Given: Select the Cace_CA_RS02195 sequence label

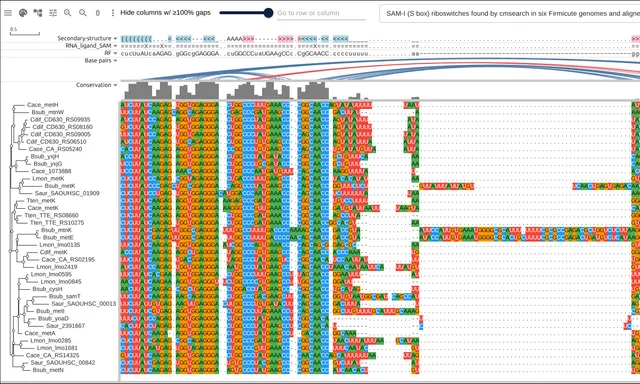Looking at the screenshot, I should 68,259.
